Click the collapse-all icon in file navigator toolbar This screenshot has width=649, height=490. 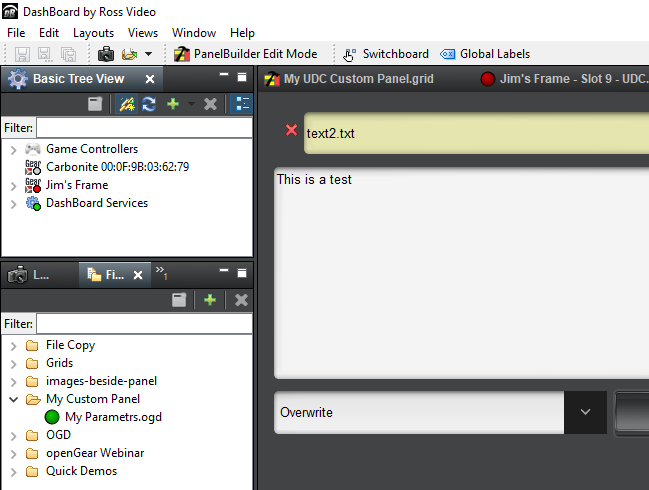pos(179,300)
